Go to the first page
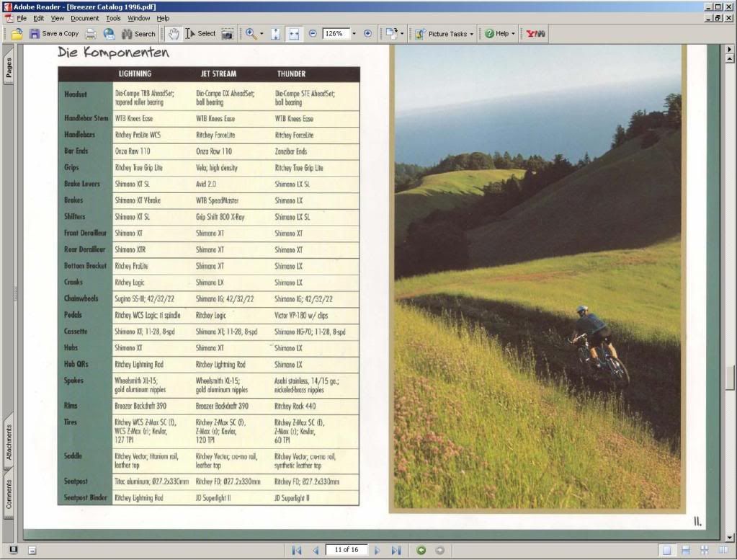The image size is (737, 560). tap(296, 550)
